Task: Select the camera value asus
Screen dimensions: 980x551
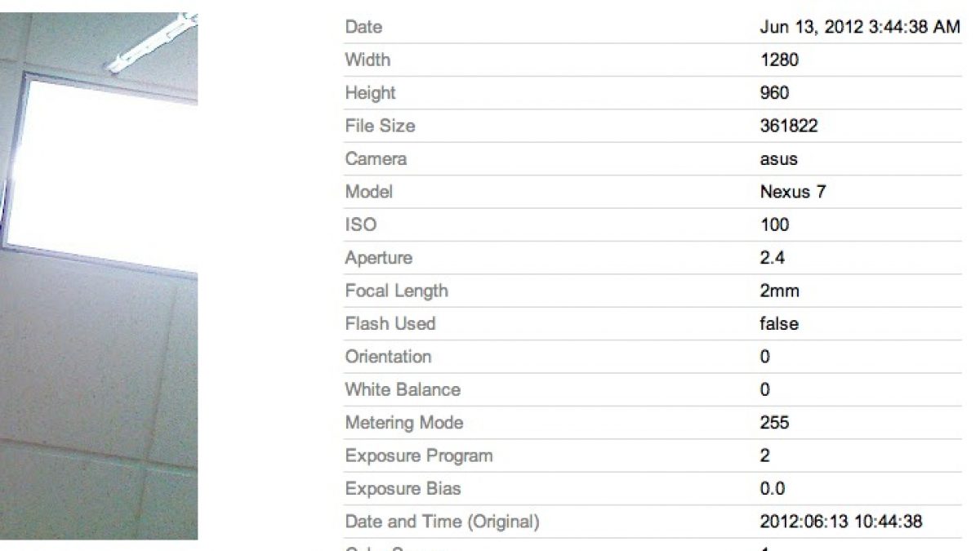Action: [x=778, y=159]
